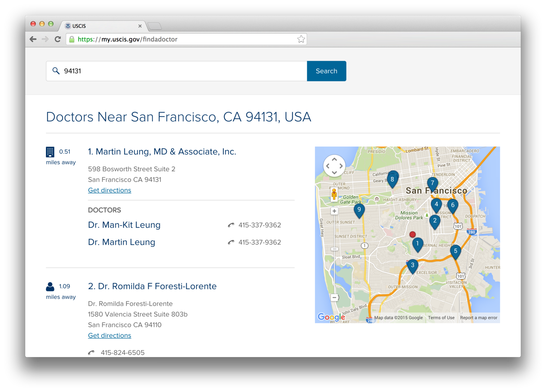Open Dr. Martin Leung profile
The image size is (546, 392).
click(x=122, y=242)
